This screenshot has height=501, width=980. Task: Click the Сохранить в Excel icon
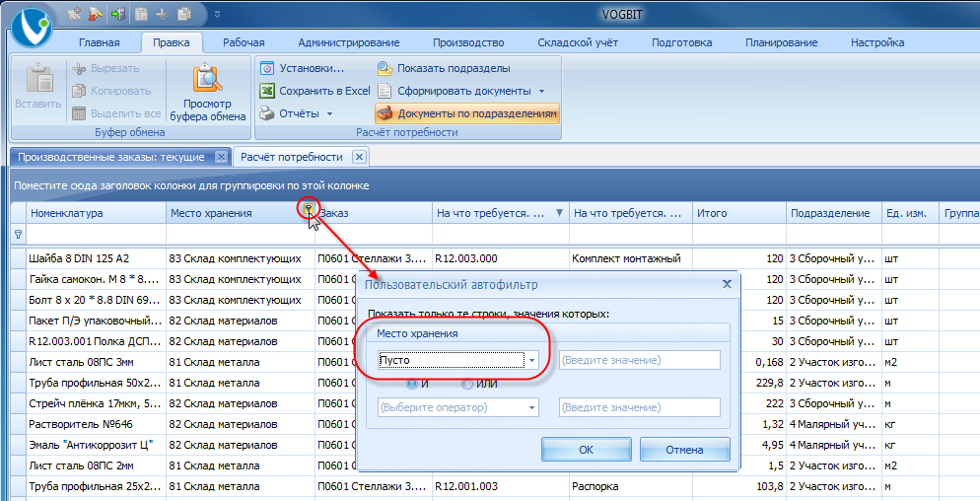pyautogui.click(x=267, y=91)
